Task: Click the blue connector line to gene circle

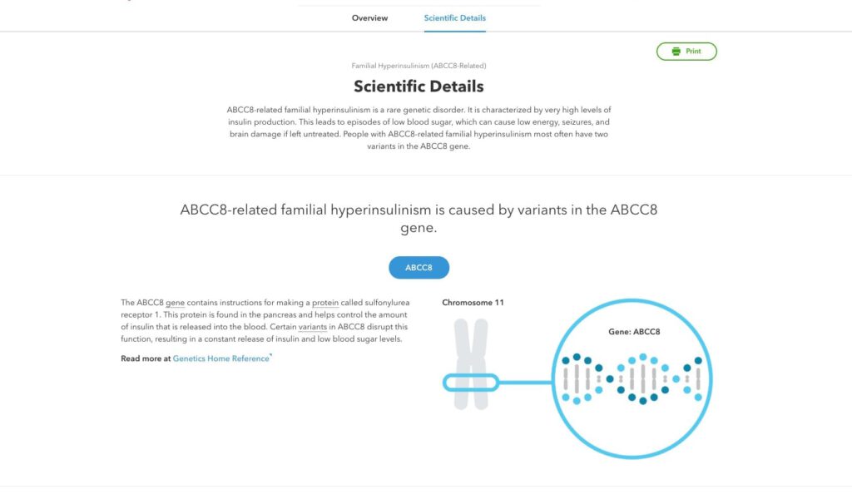Action: 526,383
